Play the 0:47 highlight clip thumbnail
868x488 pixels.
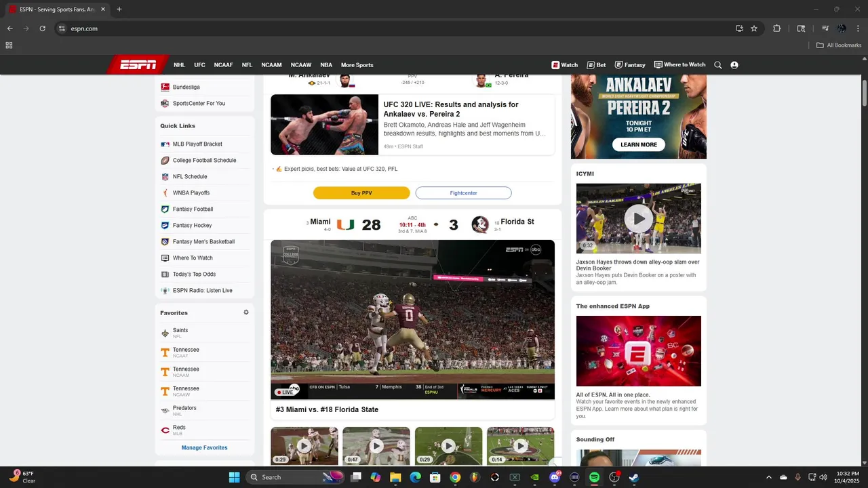coord(376,446)
